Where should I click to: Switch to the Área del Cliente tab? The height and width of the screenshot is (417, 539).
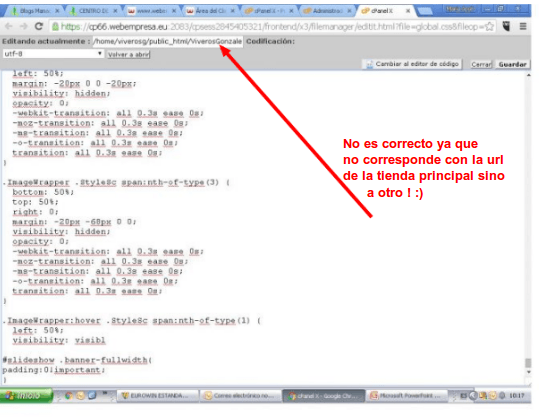coord(210,11)
